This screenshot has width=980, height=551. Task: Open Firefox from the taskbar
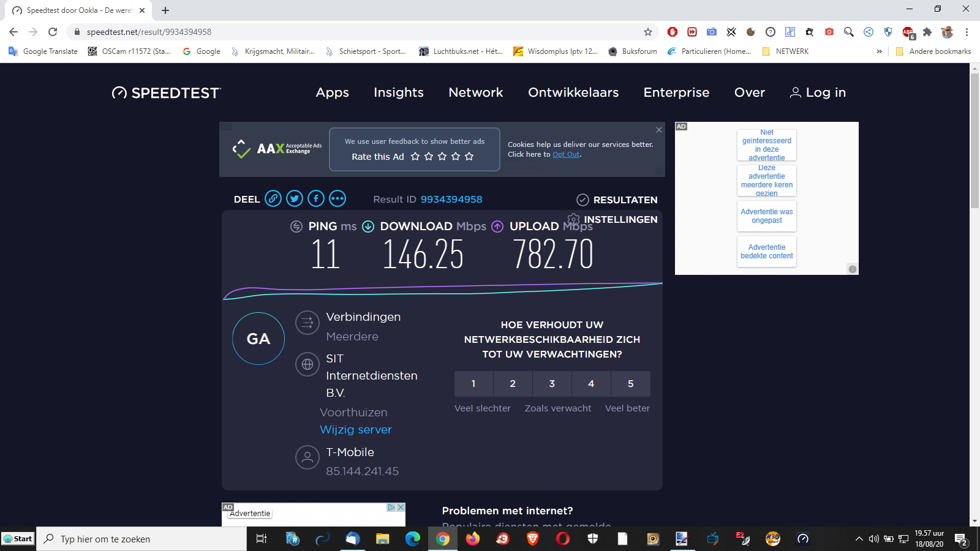(x=473, y=539)
